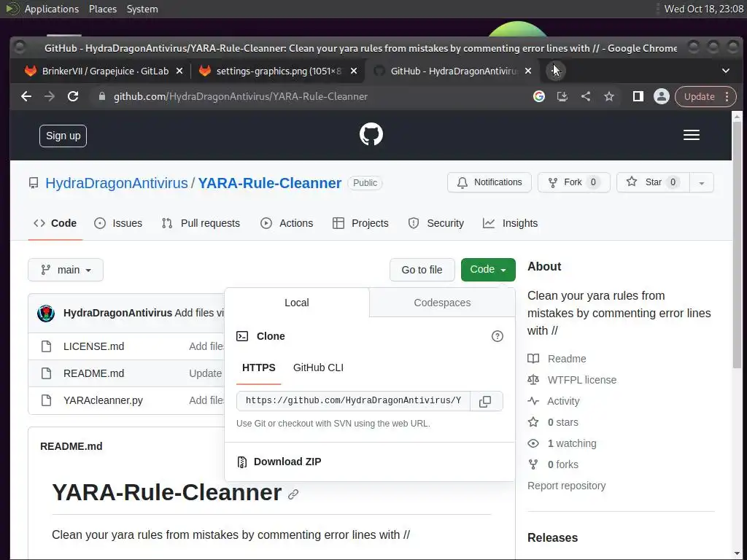Choose the GitHub CLI clone option

point(318,367)
